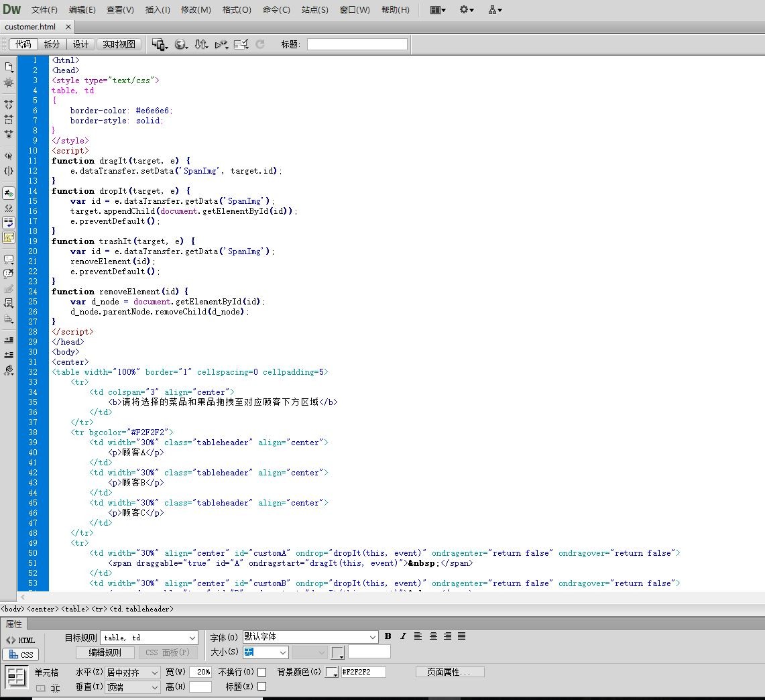The image size is (765, 700).
Task: Toggle the 标题(E) checkbox
Action: pos(262,687)
